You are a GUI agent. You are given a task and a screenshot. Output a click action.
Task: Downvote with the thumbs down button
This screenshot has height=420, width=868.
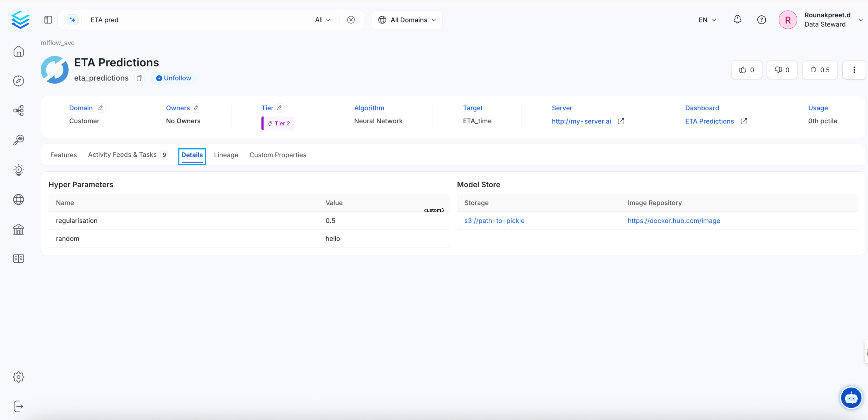pyautogui.click(x=782, y=70)
